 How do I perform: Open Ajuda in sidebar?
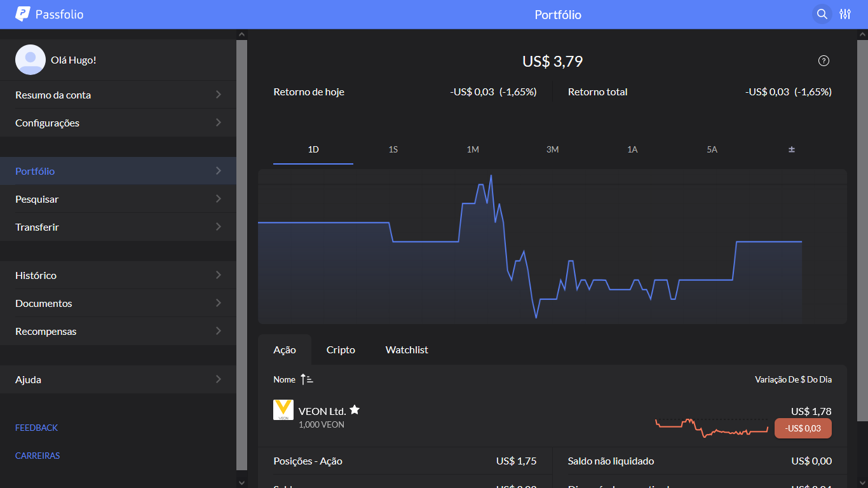[118, 379]
